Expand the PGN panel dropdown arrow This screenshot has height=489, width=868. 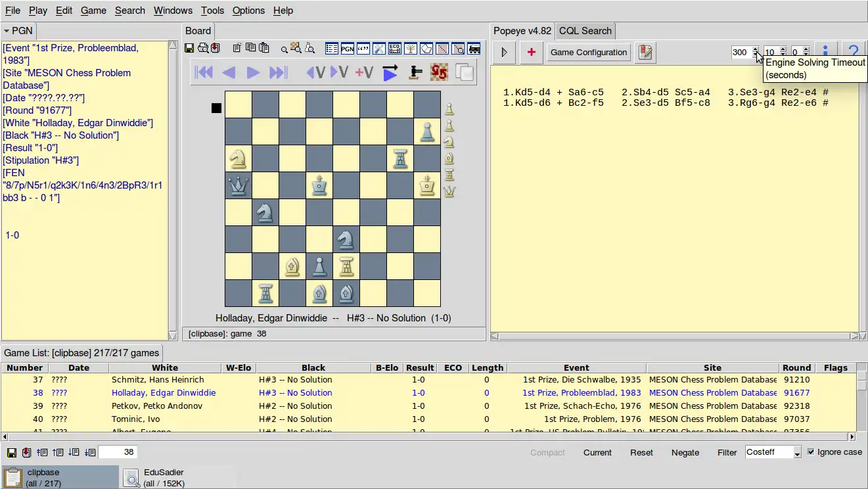[x=7, y=31]
